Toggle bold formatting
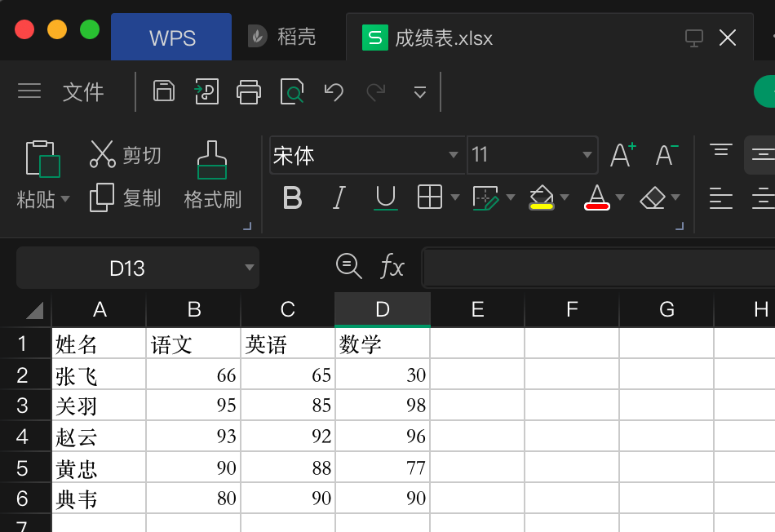The image size is (775, 532). pos(292,197)
